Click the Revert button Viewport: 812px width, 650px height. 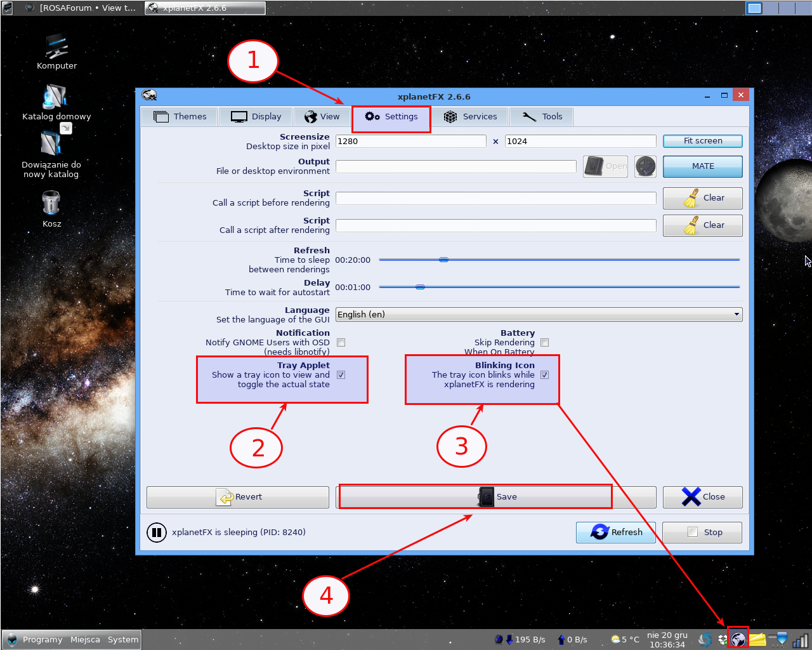click(238, 497)
